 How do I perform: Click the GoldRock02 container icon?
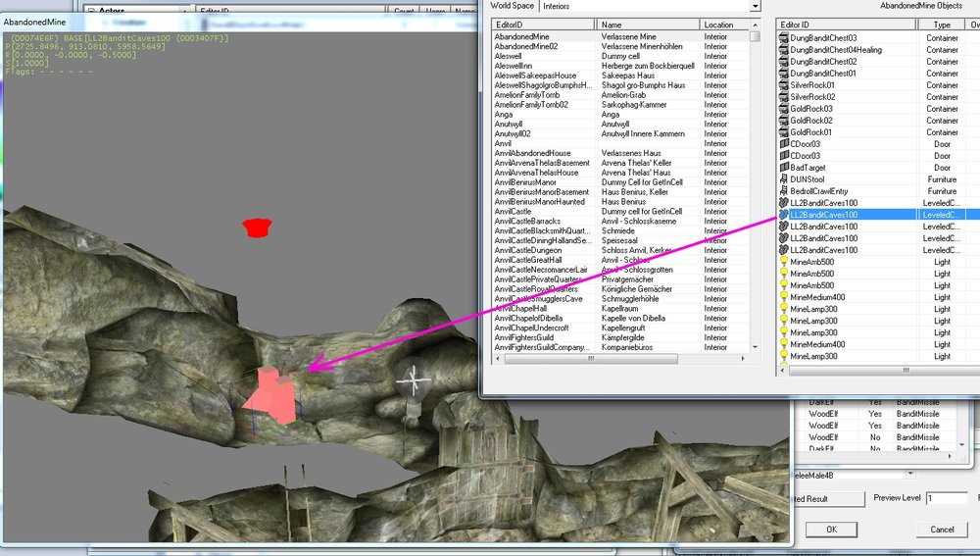point(784,121)
